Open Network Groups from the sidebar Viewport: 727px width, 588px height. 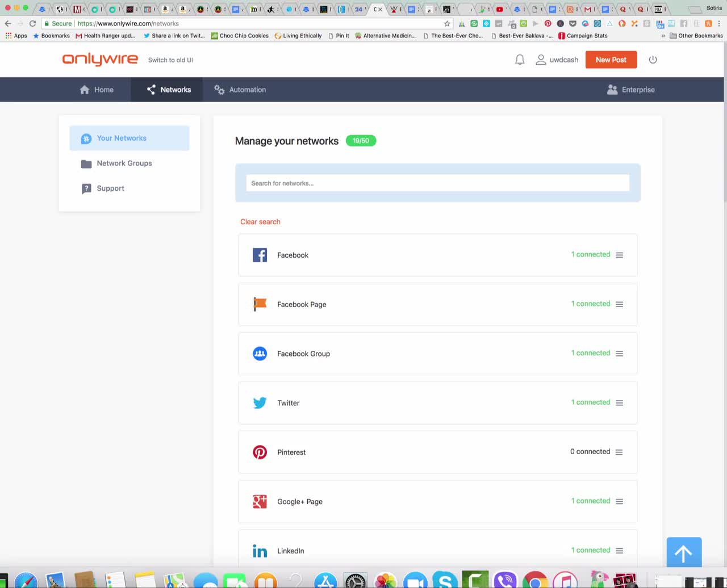tap(124, 163)
